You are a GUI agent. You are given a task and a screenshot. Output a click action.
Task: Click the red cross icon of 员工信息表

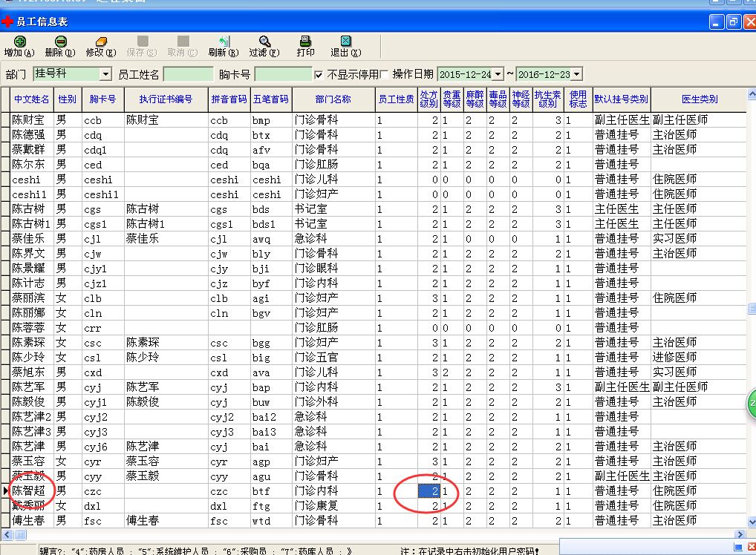point(7,22)
